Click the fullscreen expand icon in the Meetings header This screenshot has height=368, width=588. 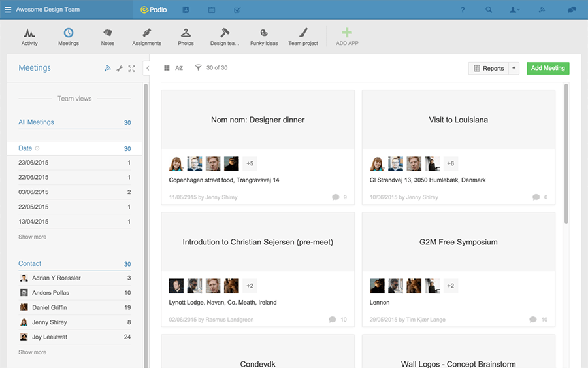(131, 68)
